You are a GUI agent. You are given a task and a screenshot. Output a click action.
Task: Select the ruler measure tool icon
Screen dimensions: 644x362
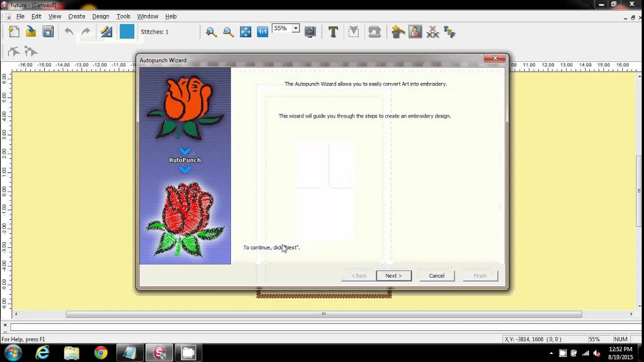coord(106,32)
